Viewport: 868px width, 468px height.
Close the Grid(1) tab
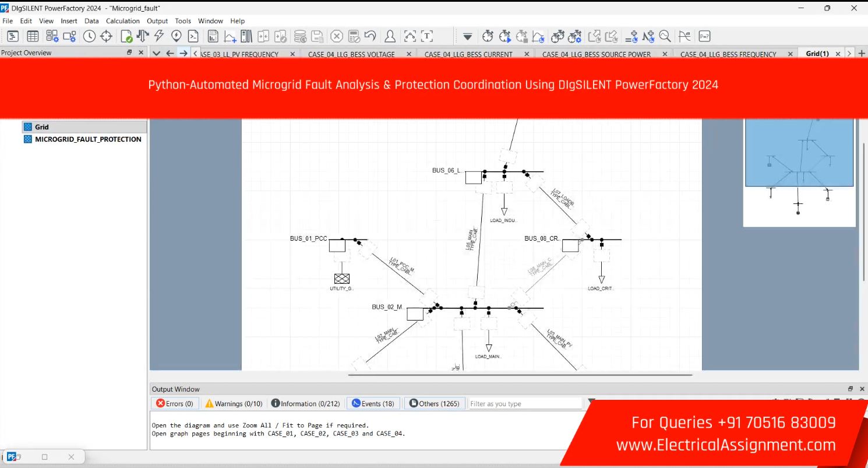[838, 54]
